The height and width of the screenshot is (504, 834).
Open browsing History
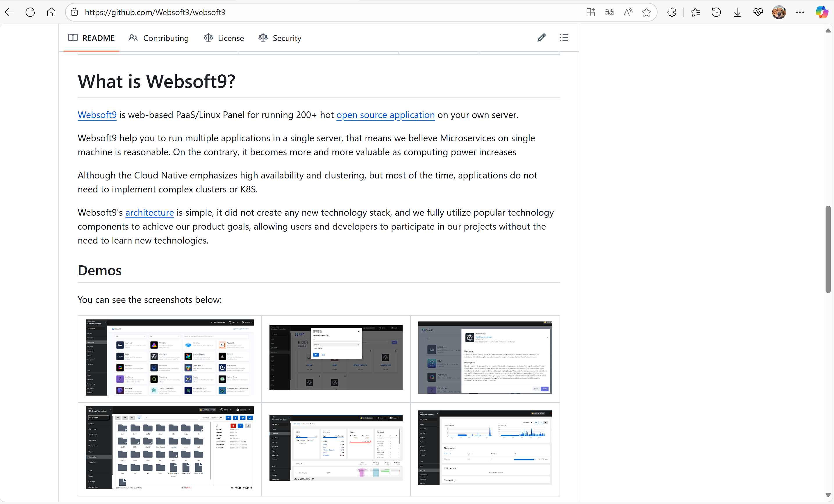(x=716, y=12)
